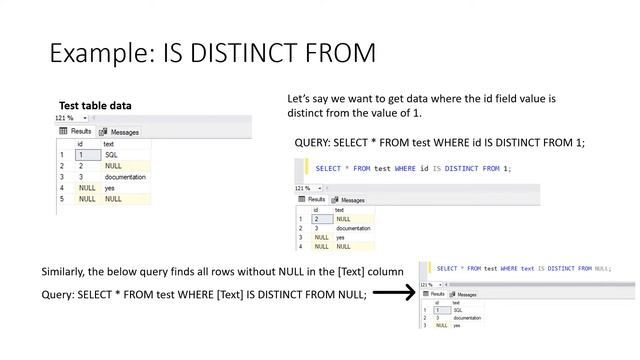Select id cell 2 in Test table data
Image resolution: width=640 pixels, height=360 pixels.
tap(88, 166)
